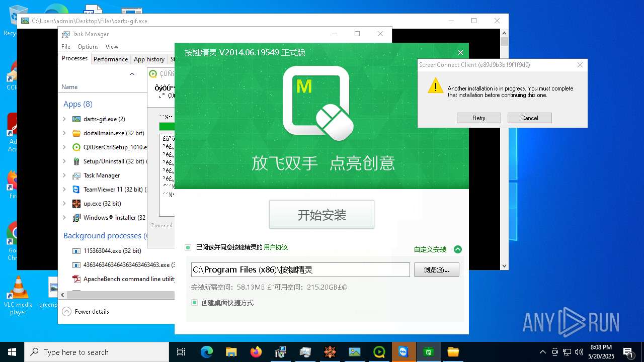Click the TeamViewer 11 process icon
The height and width of the screenshot is (362, 644).
pyautogui.click(x=76, y=190)
